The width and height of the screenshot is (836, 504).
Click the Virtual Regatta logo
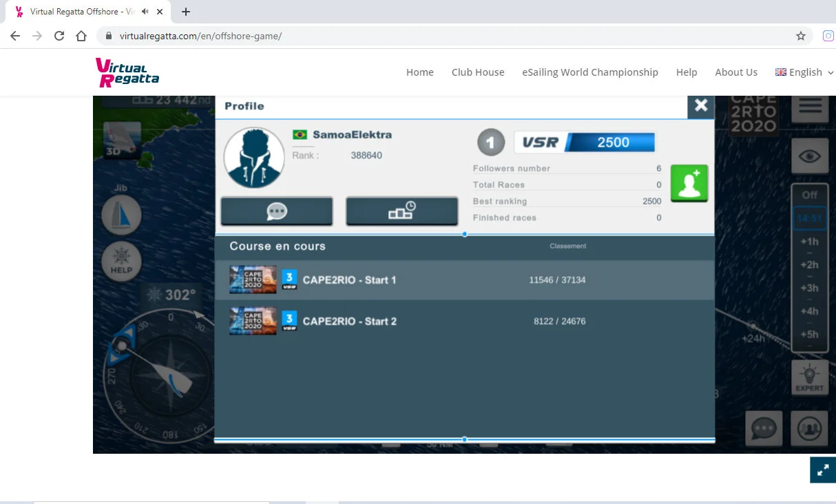(x=127, y=72)
